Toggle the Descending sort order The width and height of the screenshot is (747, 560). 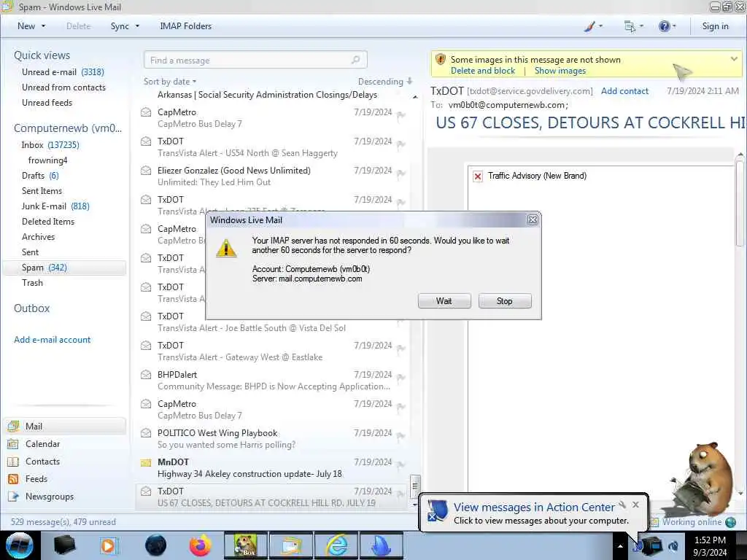pos(385,82)
